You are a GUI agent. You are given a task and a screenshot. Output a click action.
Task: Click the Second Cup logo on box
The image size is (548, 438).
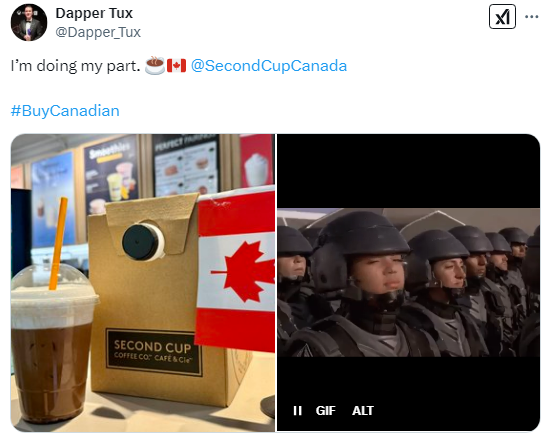pos(154,352)
